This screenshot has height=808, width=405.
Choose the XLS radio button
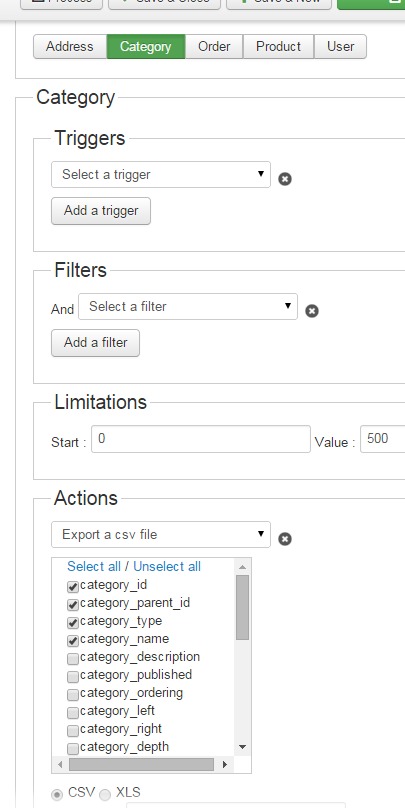[105, 795]
